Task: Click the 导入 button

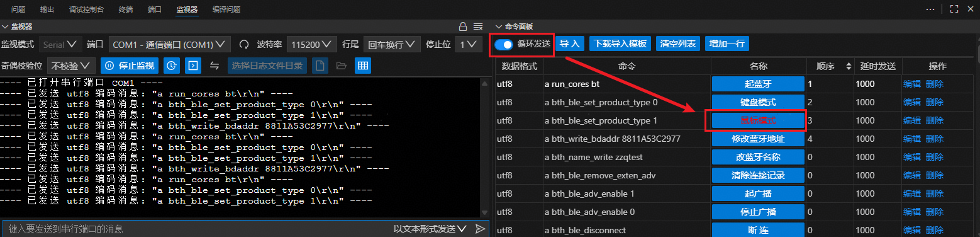Action: (x=569, y=44)
